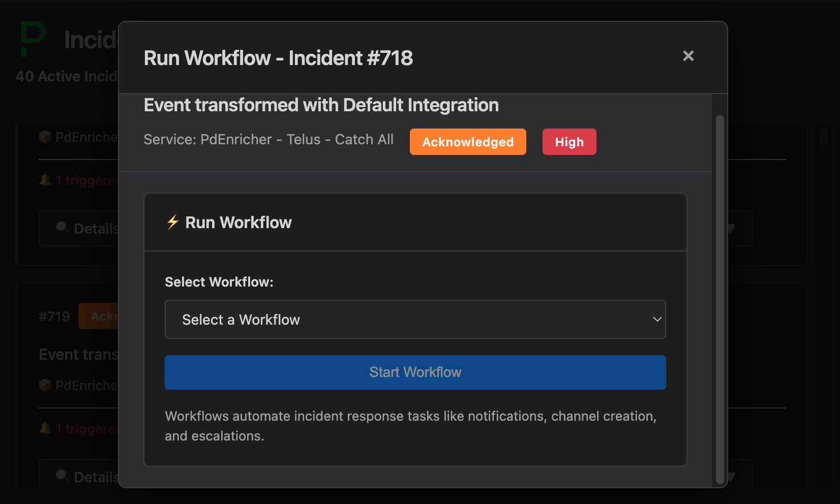Close the Run Workflow modal

(688, 56)
